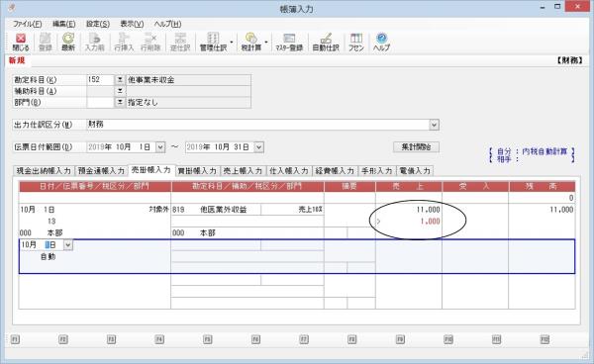Open the end date picker dropdown
The height and width of the screenshot is (364, 594).
(258, 146)
